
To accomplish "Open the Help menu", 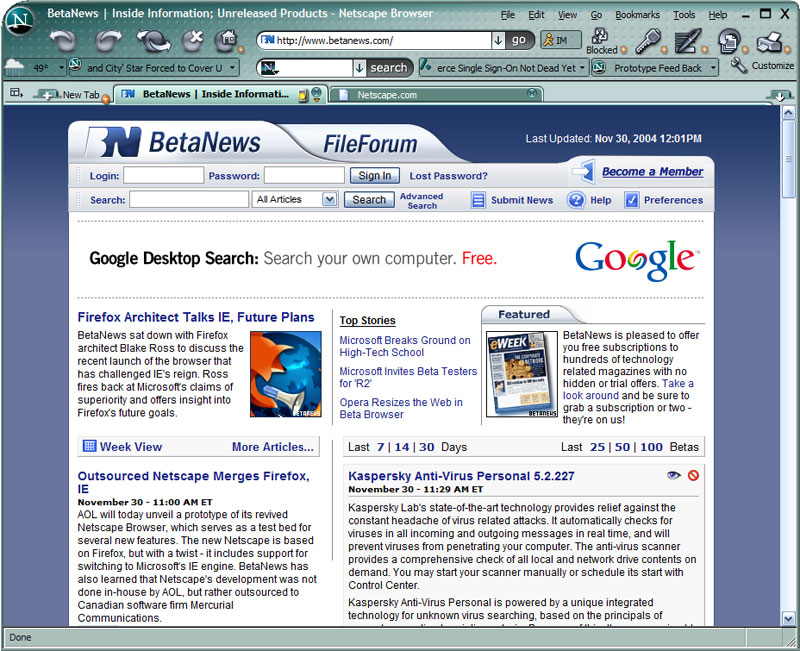I will click(x=717, y=15).
